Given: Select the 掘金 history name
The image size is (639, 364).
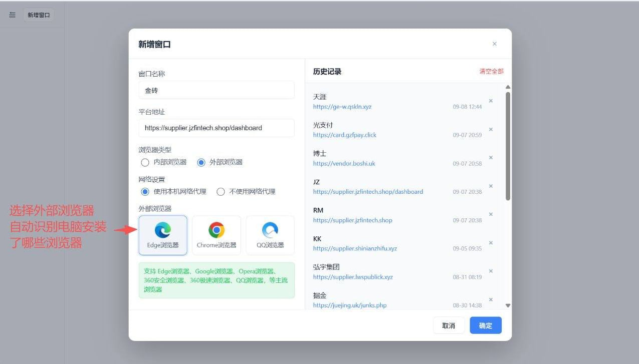Looking at the screenshot, I should (x=320, y=295).
